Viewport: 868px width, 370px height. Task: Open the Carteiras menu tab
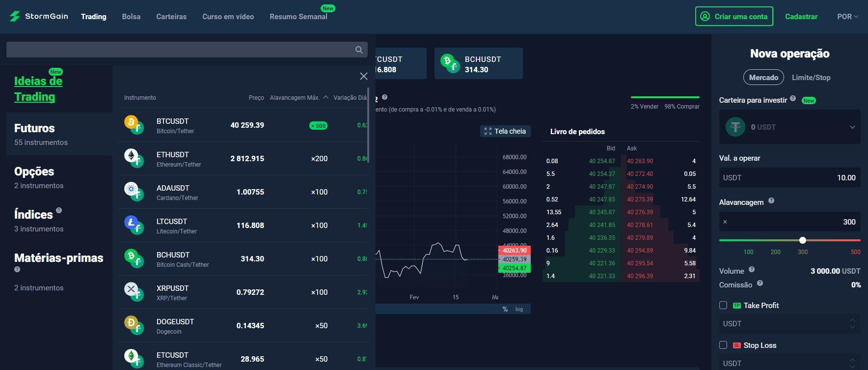[171, 17]
